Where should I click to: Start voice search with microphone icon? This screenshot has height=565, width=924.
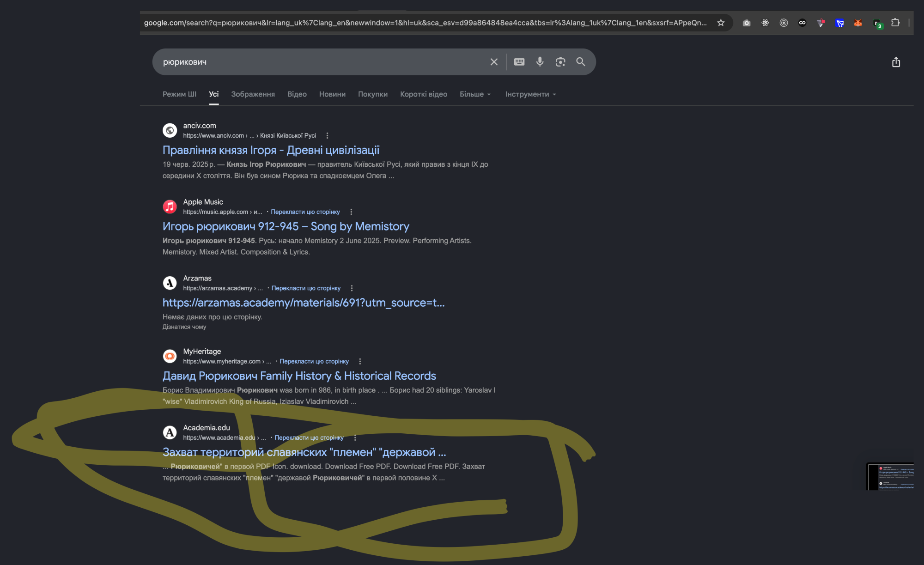coord(540,62)
